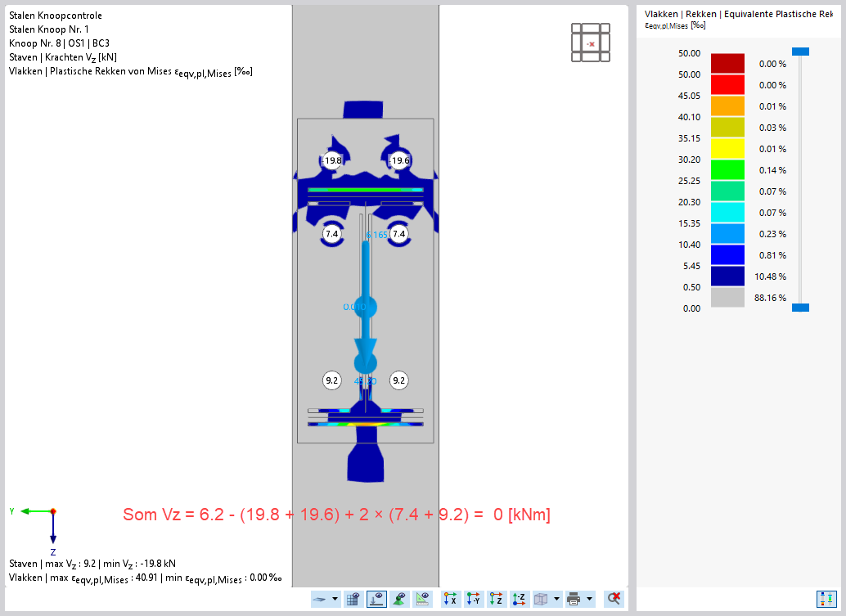
Task: Select the olive yellow legend swatch
Action: (x=727, y=128)
